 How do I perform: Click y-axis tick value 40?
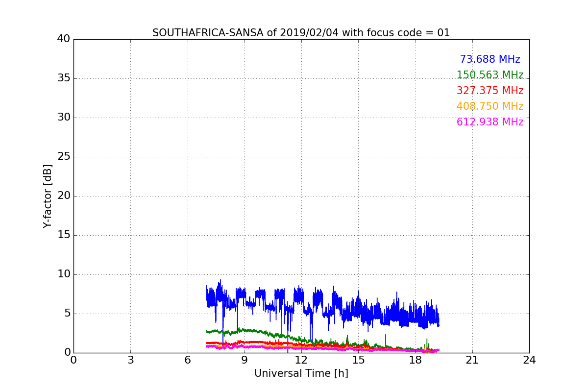click(64, 39)
